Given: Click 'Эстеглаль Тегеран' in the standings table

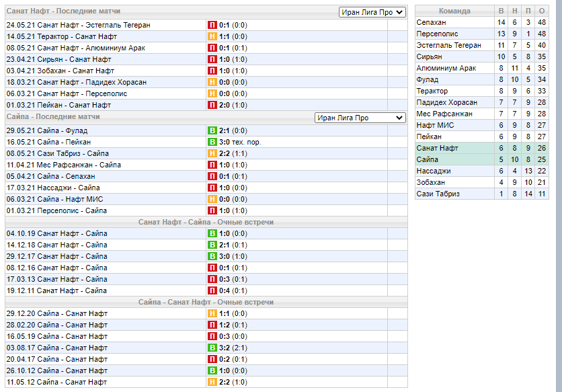Looking at the screenshot, I should (449, 46).
